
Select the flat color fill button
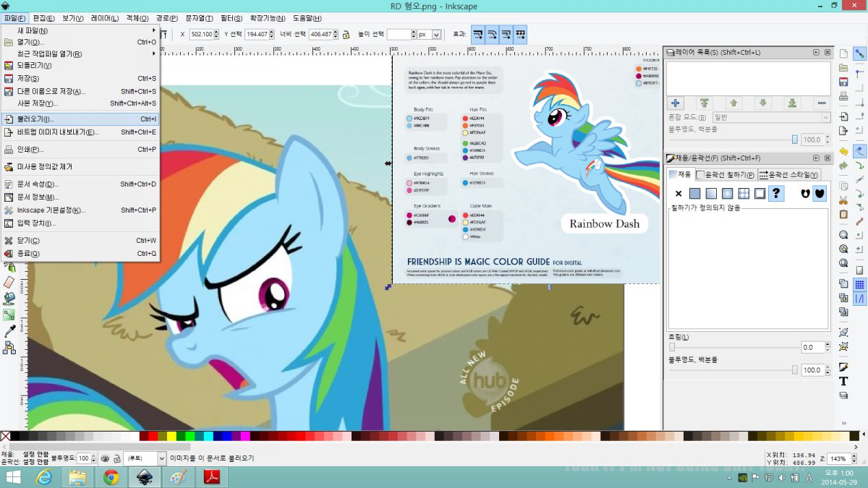coord(694,193)
